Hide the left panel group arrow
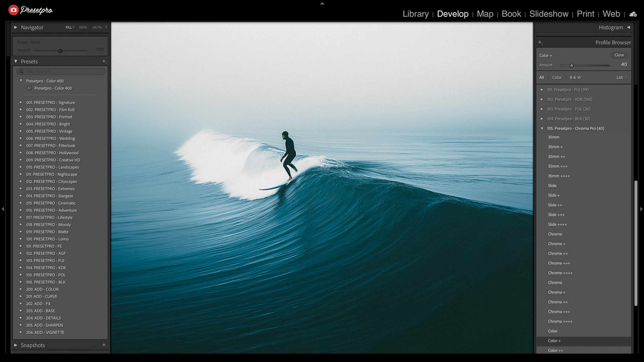Image resolution: width=644 pixels, height=362 pixels. [3, 209]
